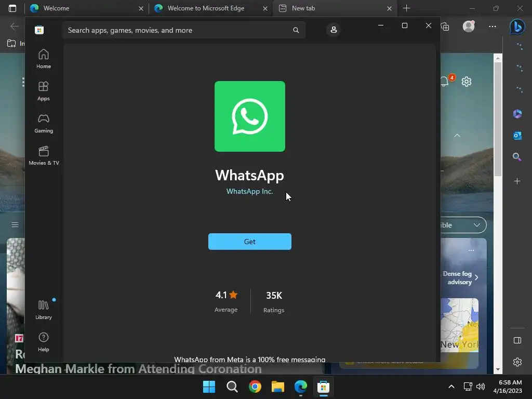
Task: Open the volume control in tray
Action: pos(481,387)
